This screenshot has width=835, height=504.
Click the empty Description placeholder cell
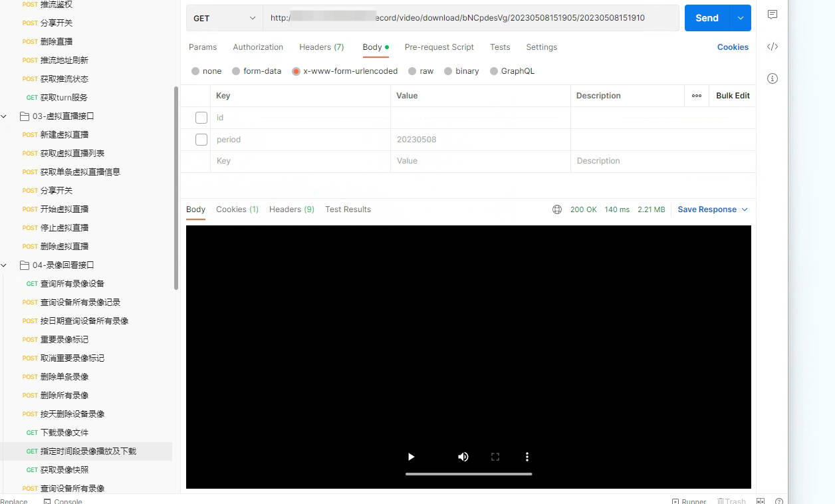pyautogui.click(x=663, y=161)
